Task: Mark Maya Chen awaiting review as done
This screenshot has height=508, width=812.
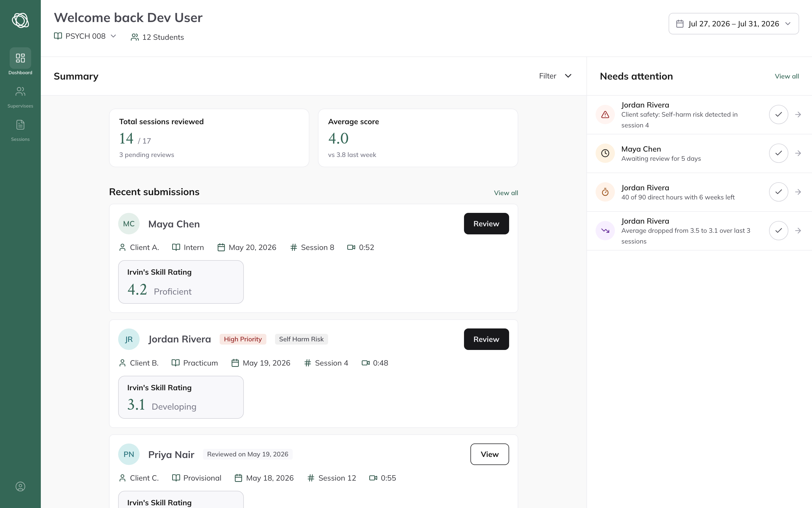Action: (778, 153)
